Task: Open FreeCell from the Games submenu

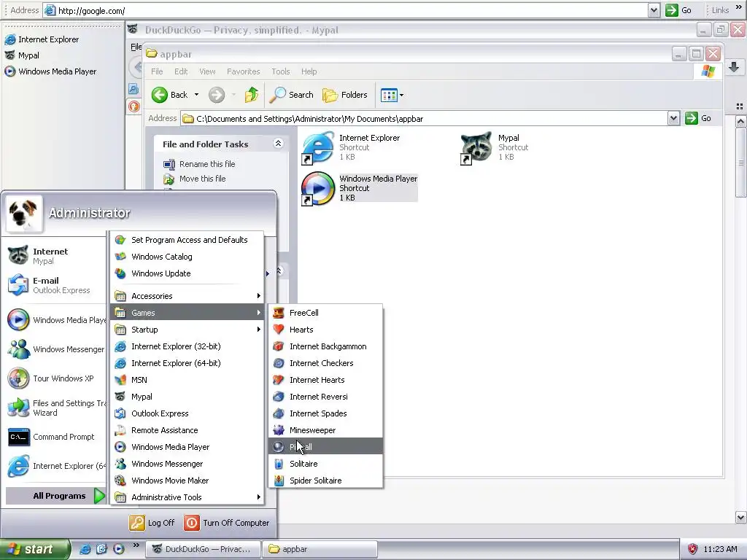Action: [325, 313]
